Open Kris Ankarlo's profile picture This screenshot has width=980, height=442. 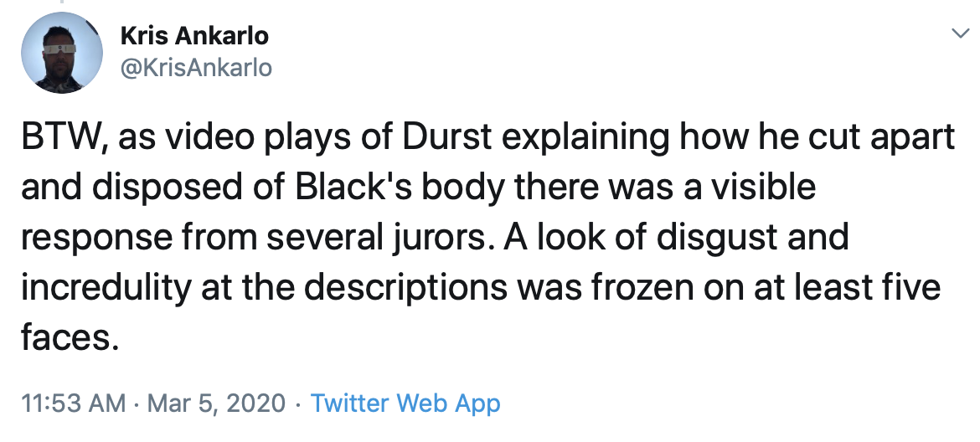[x=62, y=53]
